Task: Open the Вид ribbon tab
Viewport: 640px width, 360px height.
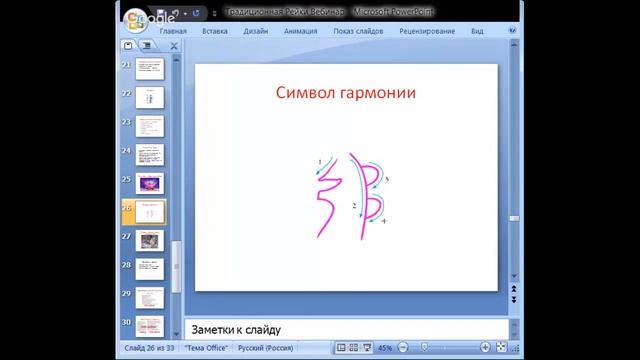Action: [477, 31]
